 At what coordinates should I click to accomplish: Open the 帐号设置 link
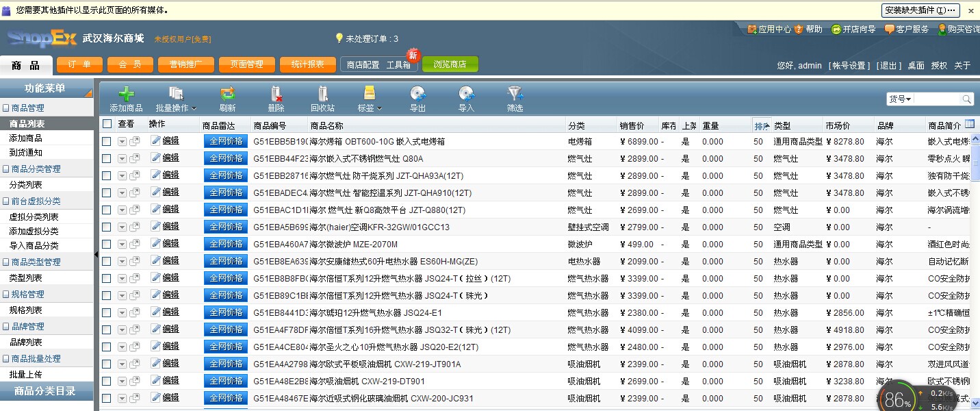(849, 66)
